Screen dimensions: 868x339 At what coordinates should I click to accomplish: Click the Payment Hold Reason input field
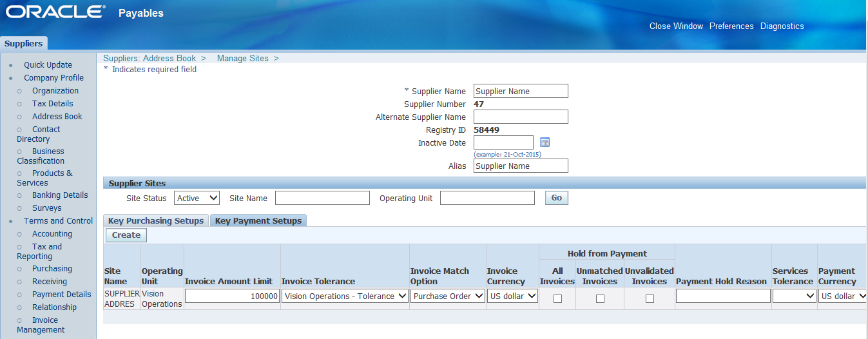723,296
